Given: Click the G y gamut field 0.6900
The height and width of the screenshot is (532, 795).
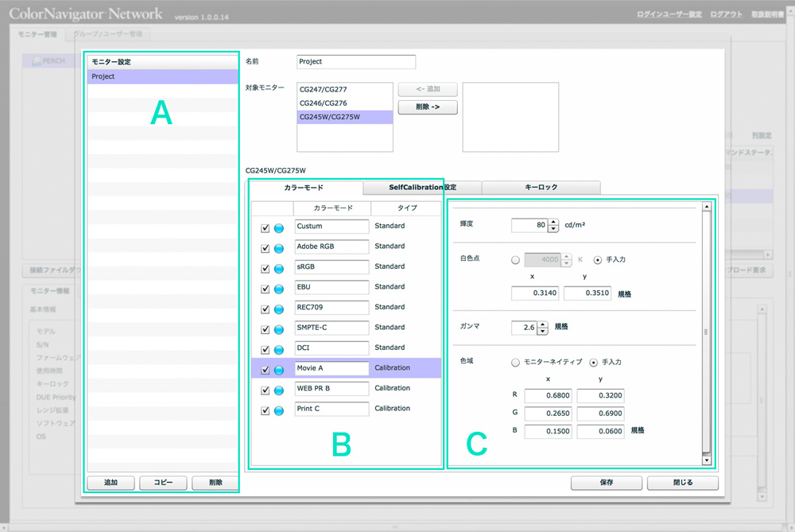Looking at the screenshot, I should 600,414.
